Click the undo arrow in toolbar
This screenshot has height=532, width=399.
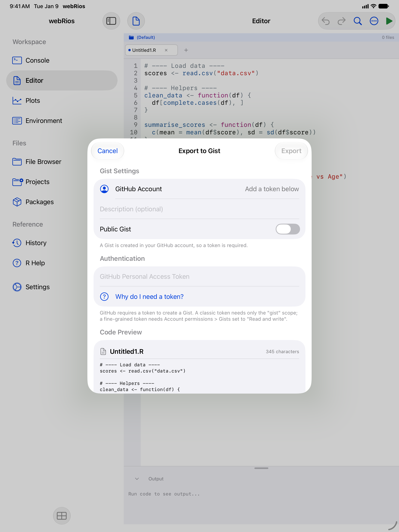pos(326,21)
